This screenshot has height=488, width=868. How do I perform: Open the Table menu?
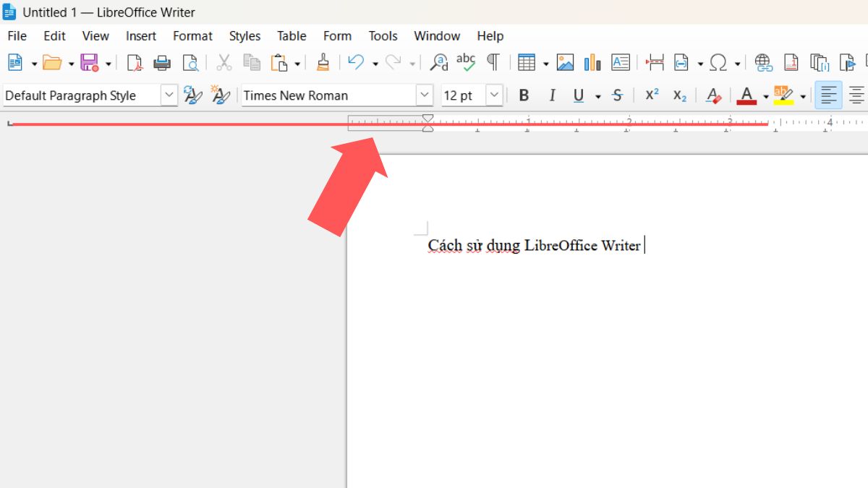(x=292, y=35)
